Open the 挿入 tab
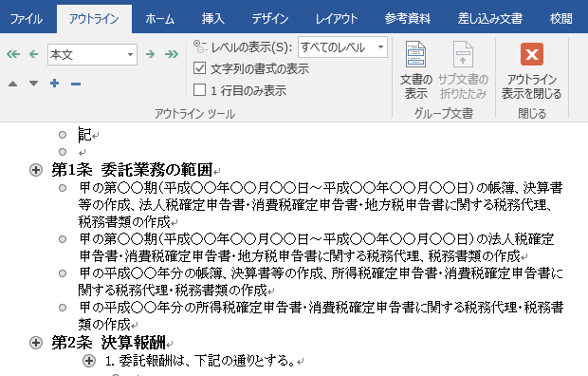The width and height of the screenshot is (588, 376). click(213, 19)
